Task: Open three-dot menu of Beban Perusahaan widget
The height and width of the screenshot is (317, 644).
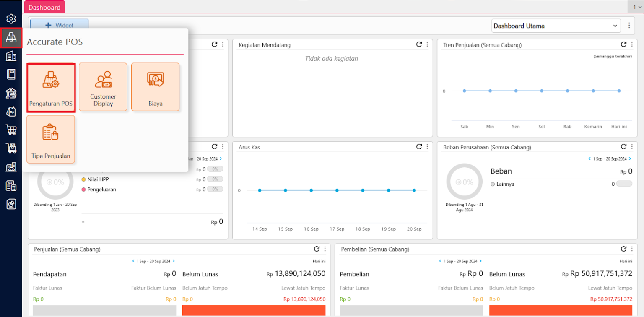Action: [x=632, y=147]
